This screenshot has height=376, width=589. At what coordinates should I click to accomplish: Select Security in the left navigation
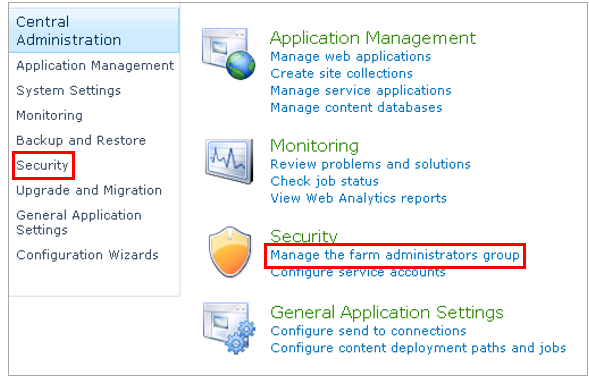pos(42,165)
